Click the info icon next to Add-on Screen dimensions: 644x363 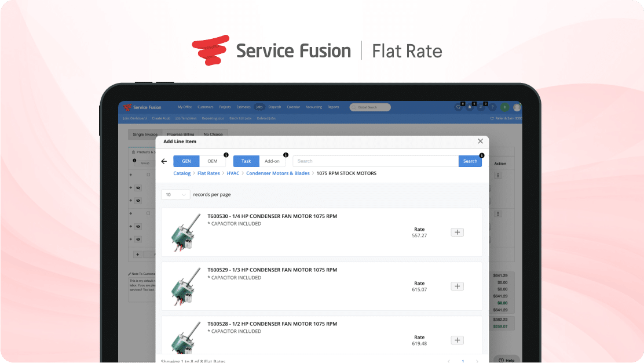click(286, 155)
